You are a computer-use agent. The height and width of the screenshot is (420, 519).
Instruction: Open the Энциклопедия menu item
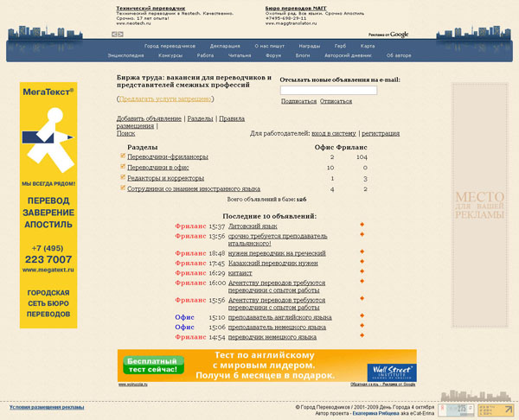(125, 55)
